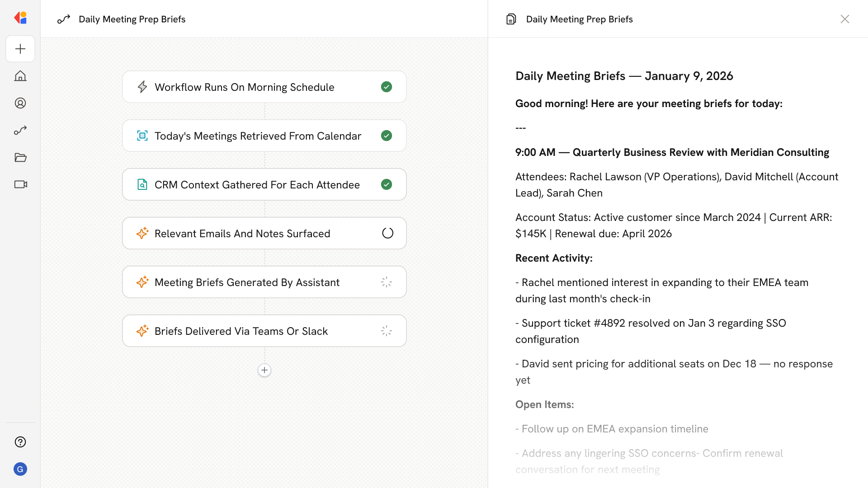Click green checkmark on CRM Context step

point(387,184)
